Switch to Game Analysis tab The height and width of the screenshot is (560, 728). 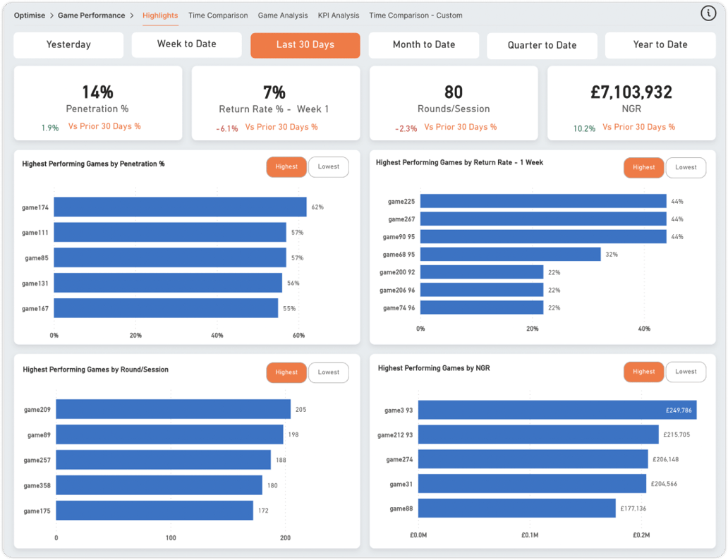(283, 16)
